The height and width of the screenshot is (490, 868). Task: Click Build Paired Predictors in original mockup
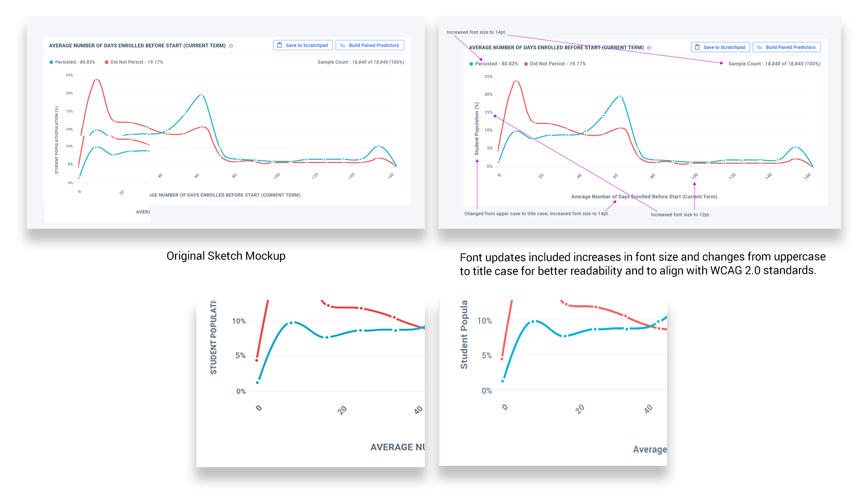pyautogui.click(x=370, y=45)
